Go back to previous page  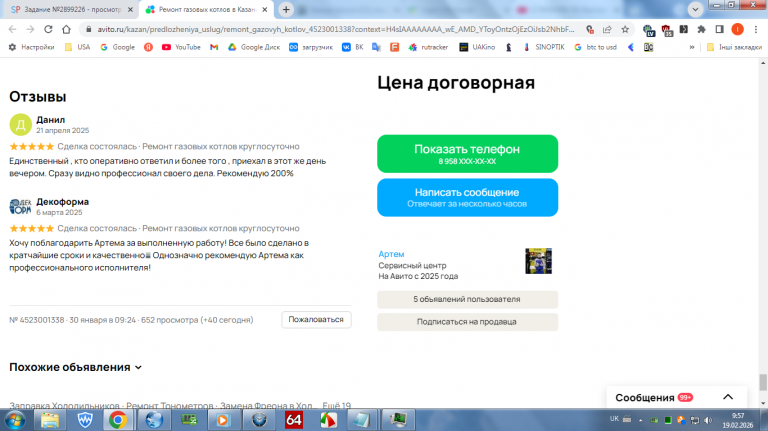point(12,29)
